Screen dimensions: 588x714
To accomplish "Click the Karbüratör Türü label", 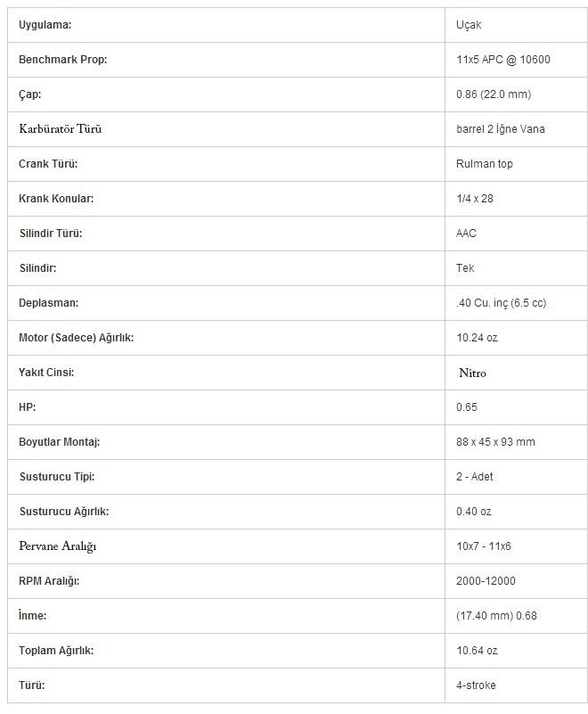I will 60,129.
